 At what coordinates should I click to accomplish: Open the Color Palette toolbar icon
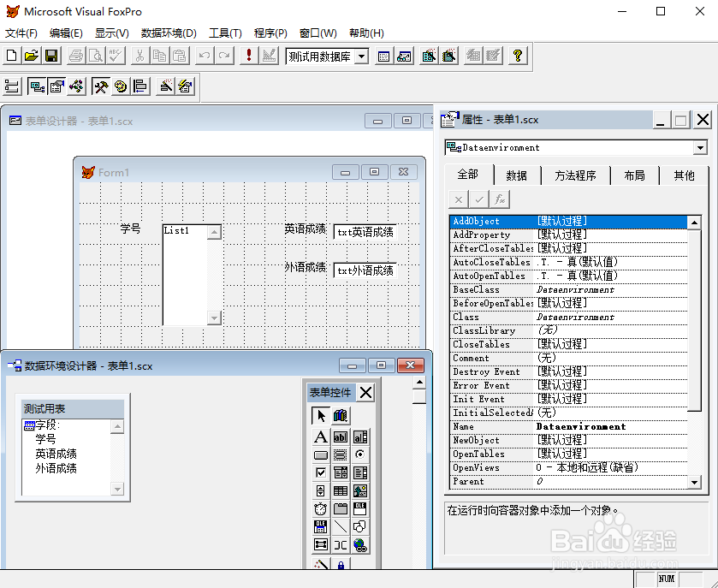point(121,86)
